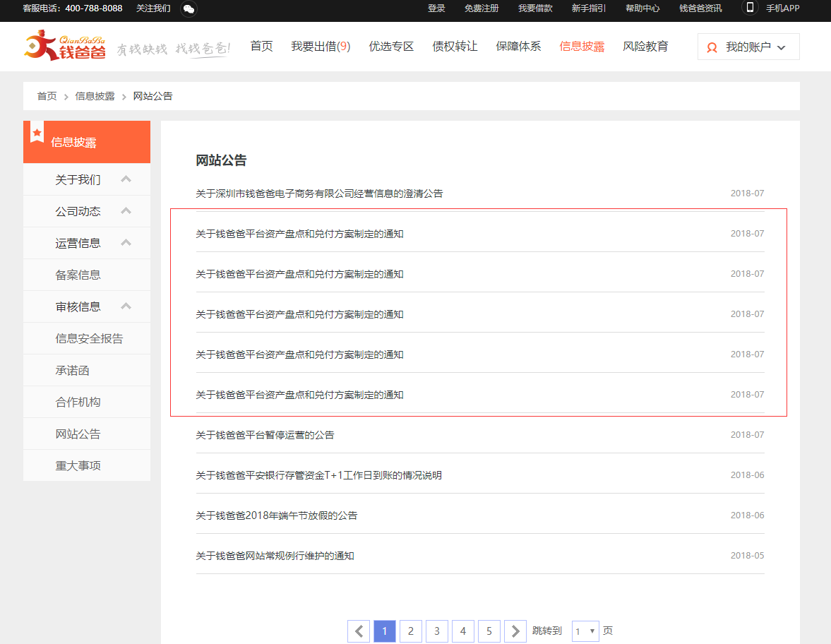Select 备案信息 in the sidebar
The image size is (831, 644).
click(x=78, y=275)
